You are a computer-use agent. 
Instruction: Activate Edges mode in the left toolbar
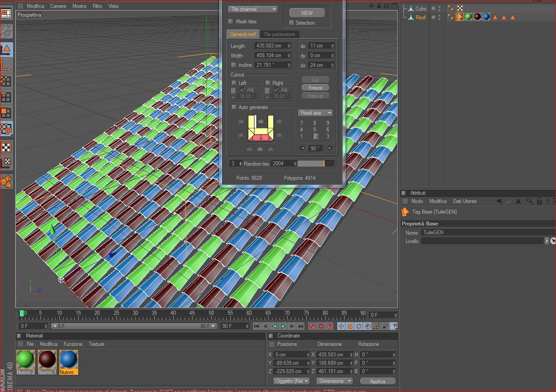(x=6, y=97)
